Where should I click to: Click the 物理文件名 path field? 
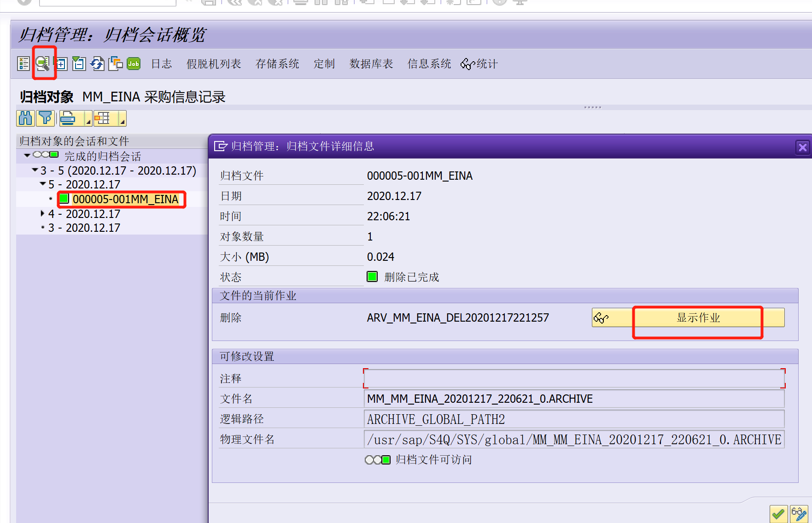coord(574,439)
